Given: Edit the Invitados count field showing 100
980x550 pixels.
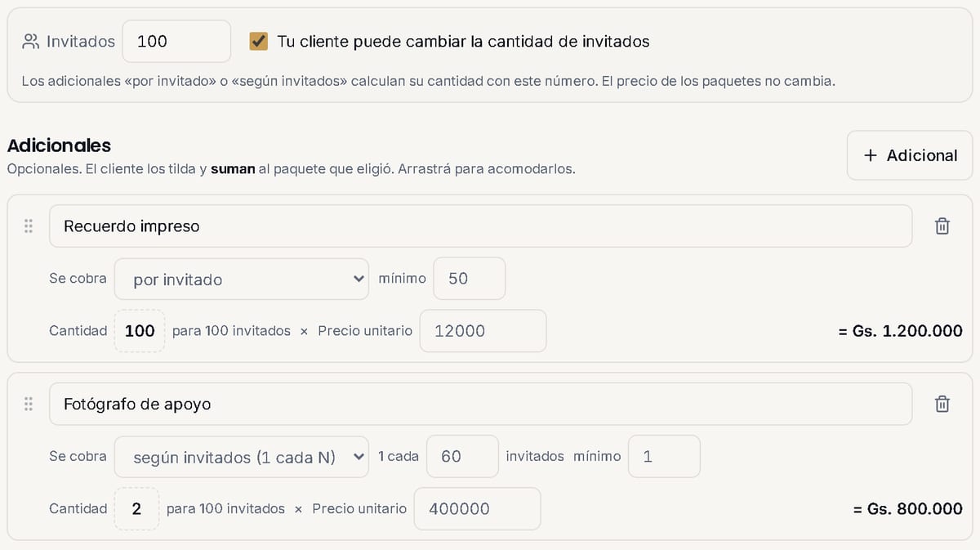Looking at the screenshot, I should (176, 41).
